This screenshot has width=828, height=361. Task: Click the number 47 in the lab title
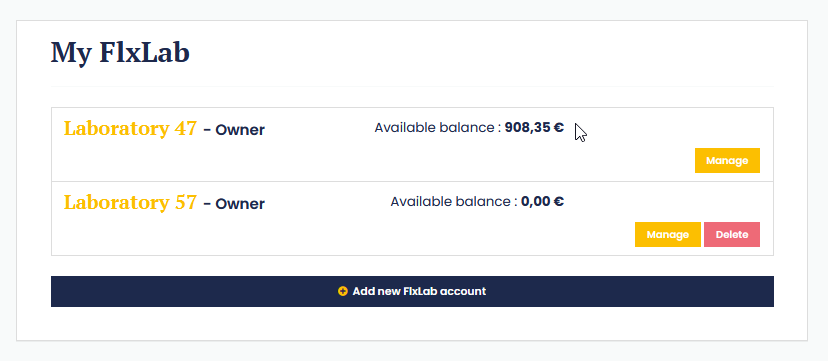[185, 128]
